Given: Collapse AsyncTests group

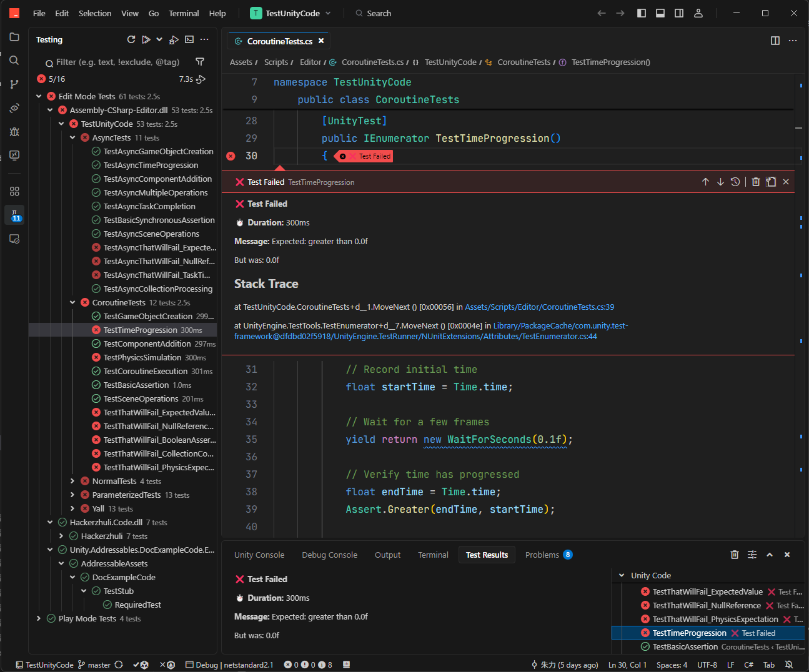Looking at the screenshot, I should tap(72, 137).
